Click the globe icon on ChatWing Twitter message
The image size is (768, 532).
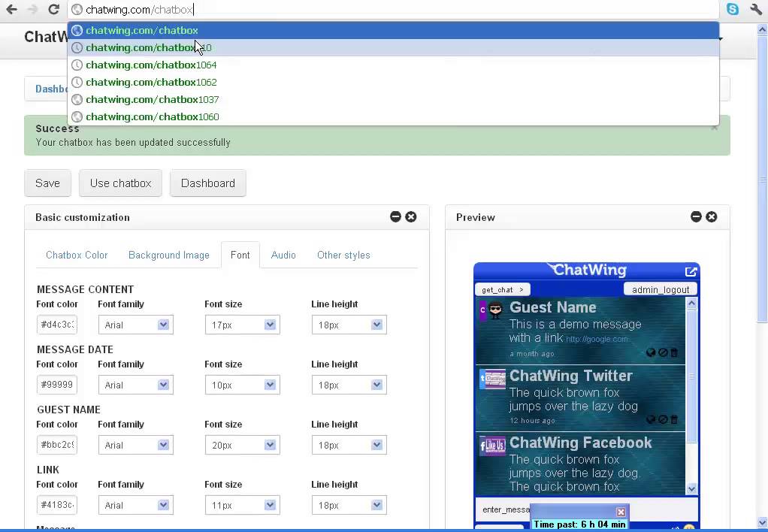tap(651, 419)
